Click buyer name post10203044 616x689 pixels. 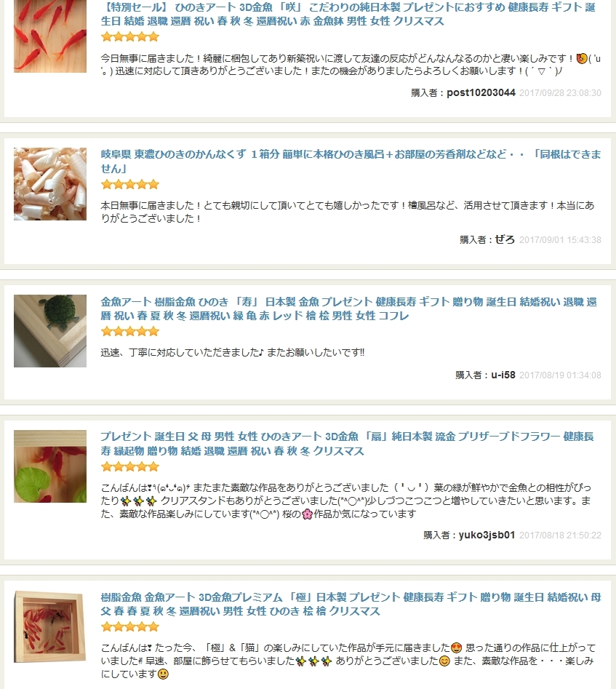(x=481, y=92)
